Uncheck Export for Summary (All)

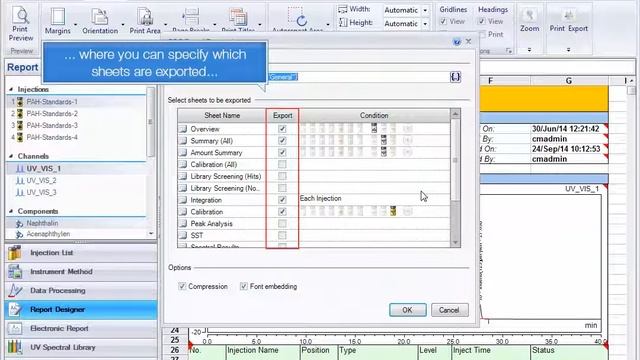point(282,141)
